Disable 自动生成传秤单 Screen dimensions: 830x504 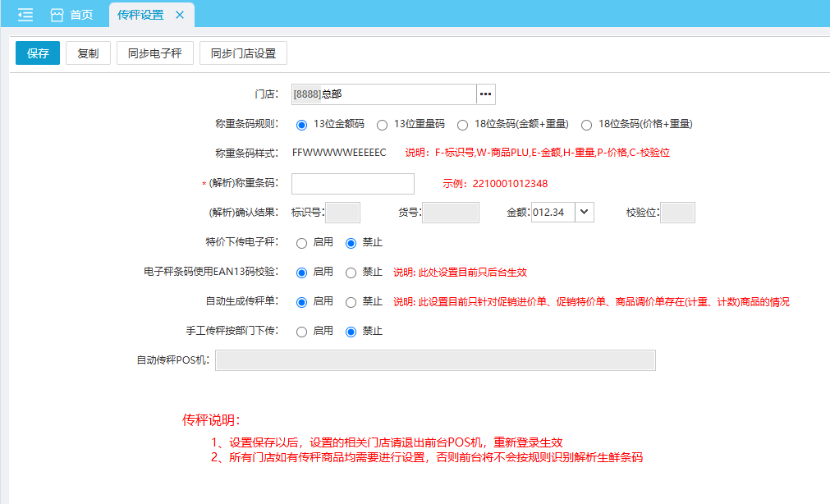click(x=351, y=302)
